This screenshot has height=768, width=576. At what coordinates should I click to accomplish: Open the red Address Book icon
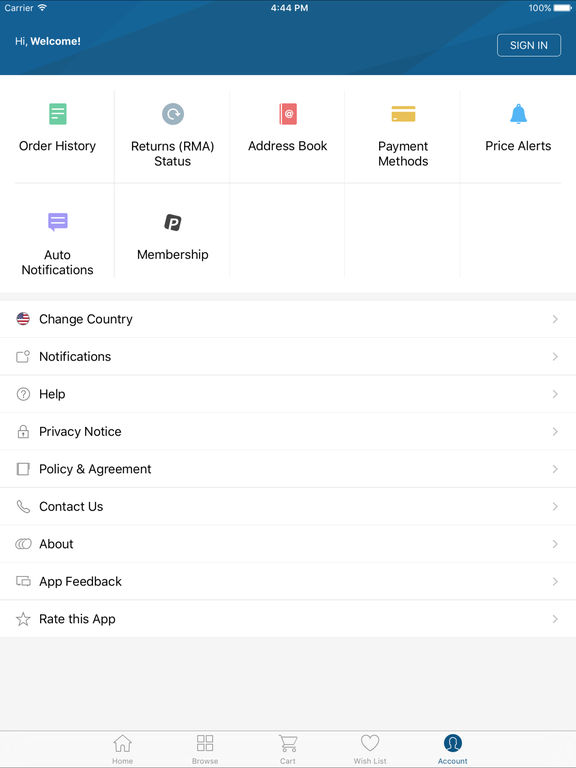coord(288,114)
